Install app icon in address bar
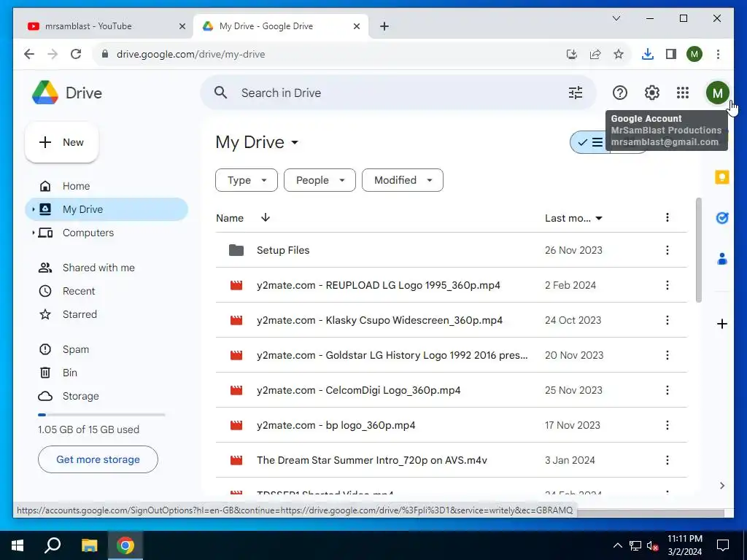 572,54
